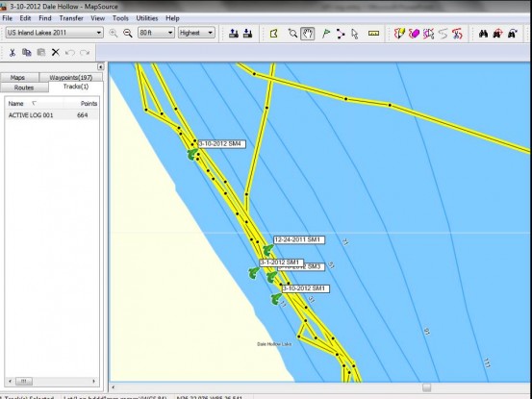
Task: Click the 12-24-2011 SM1 waypoint label
Action: click(x=299, y=240)
